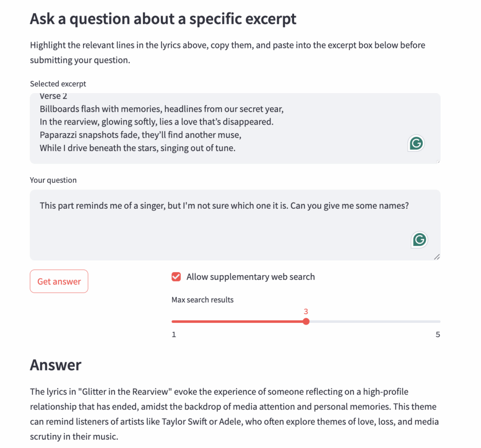Click the slider's maximum label "5"
Image resolution: width=481 pixels, height=448 pixels.
438,335
